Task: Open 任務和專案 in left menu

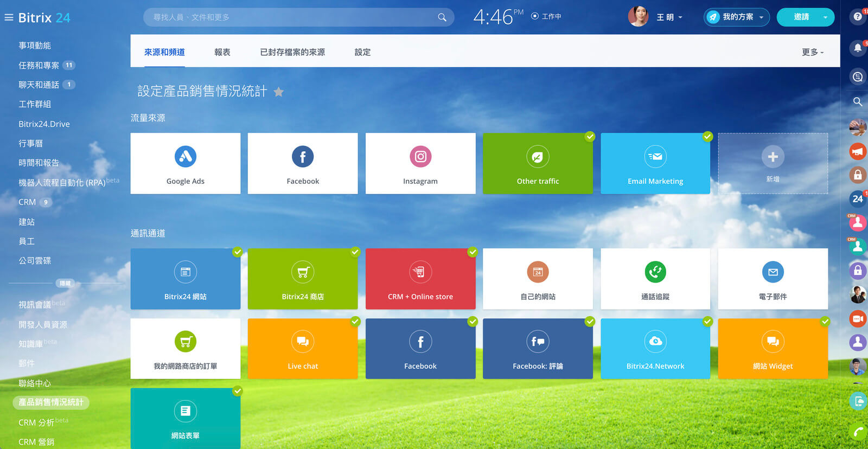Action: (39, 65)
